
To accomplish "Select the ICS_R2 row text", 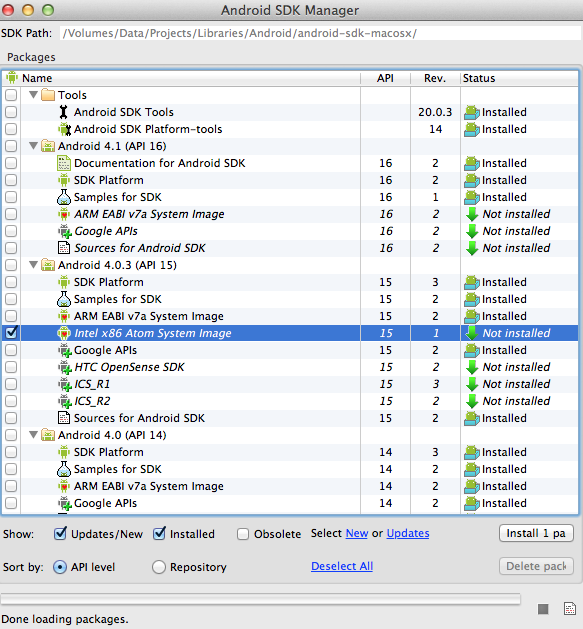I will tap(92, 401).
